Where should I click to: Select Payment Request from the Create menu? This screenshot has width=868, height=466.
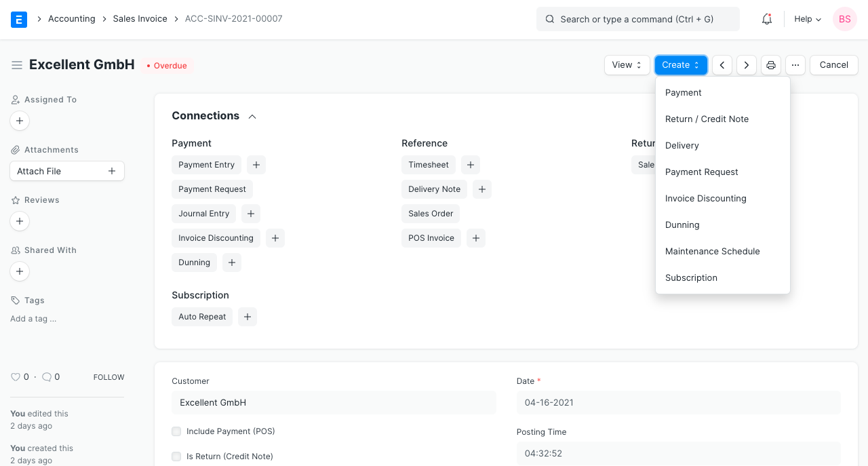coord(701,172)
